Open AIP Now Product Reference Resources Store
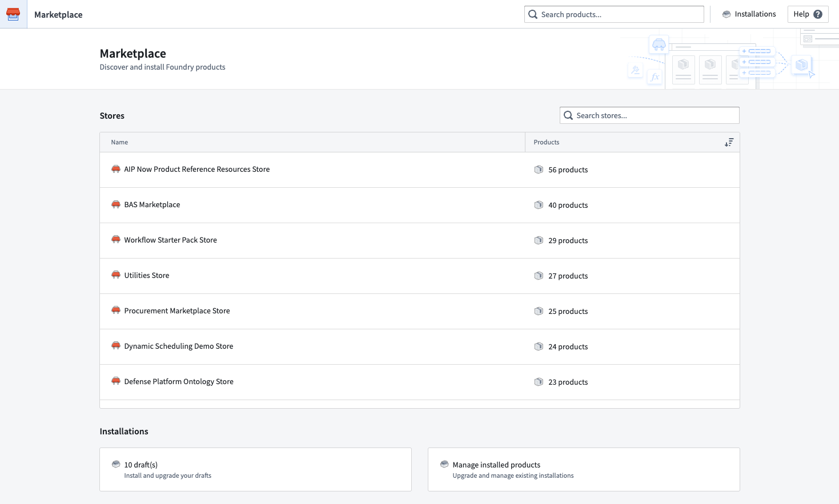The width and height of the screenshot is (839, 504). 420,170
